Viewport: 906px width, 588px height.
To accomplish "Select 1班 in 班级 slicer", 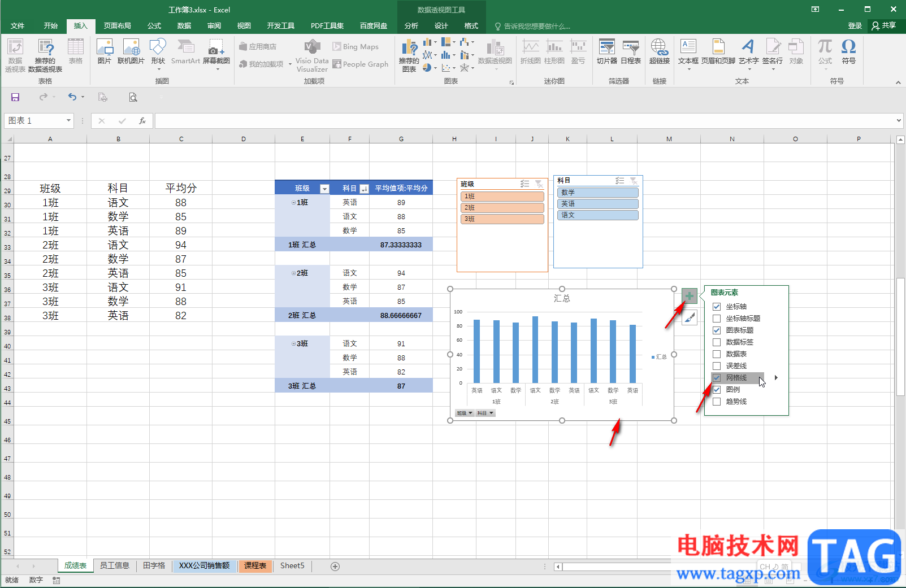I will [502, 197].
